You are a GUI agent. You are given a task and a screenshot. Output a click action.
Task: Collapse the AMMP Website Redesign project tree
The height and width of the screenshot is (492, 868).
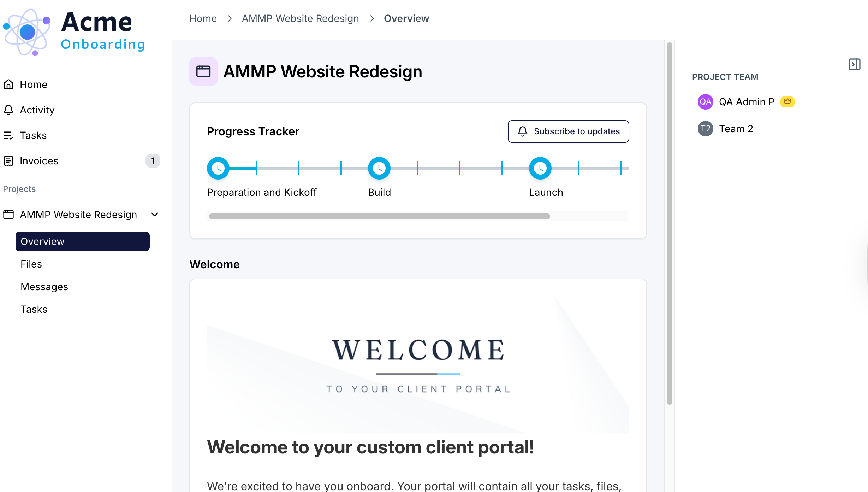(155, 215)
